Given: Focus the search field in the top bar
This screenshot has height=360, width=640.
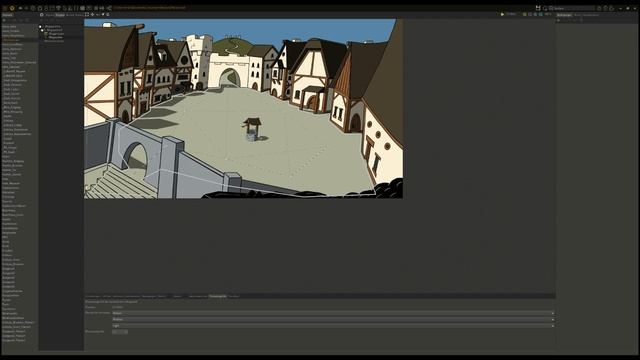Looking at the screenshot, I should 571,8.
